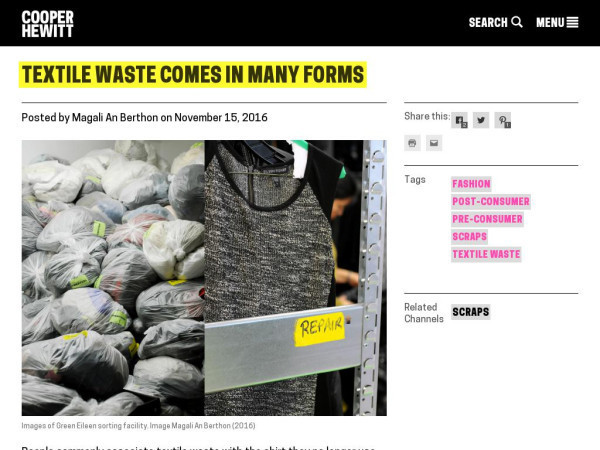The height and width of the screenshot is (450, 600).
Task: Select the PRE-CONSUMER tag
Action: click(x=487, y=219)
